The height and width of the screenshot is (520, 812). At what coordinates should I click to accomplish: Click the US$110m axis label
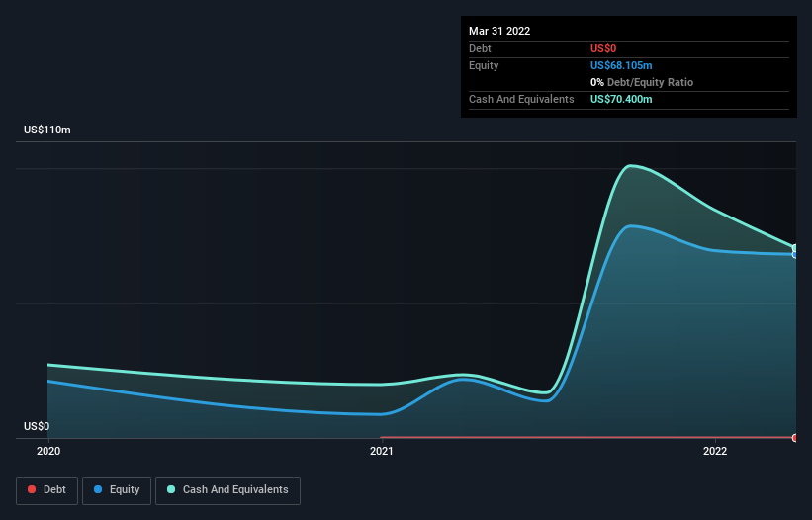pyautogui.click(x=47, y=130)
